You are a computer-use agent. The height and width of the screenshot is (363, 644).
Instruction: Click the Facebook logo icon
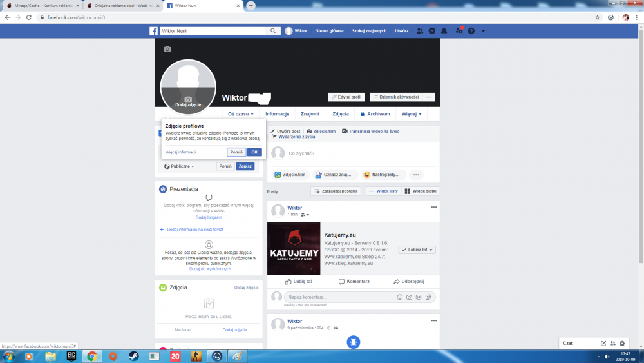coord(154,31)
